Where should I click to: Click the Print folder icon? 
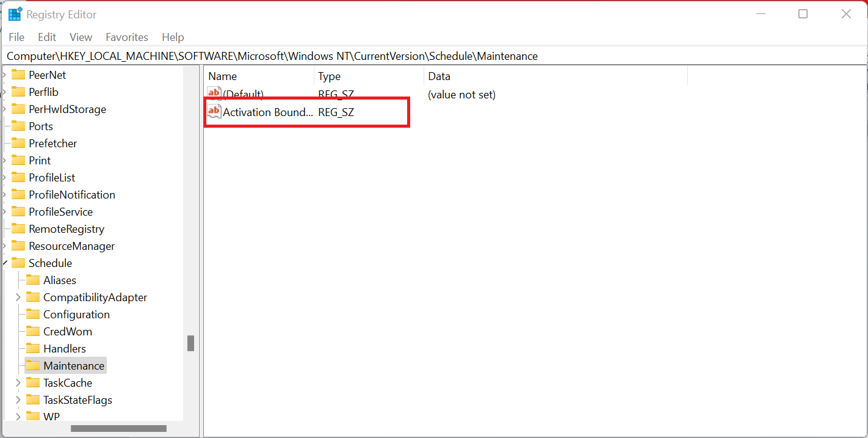click(x=18, y=161)
